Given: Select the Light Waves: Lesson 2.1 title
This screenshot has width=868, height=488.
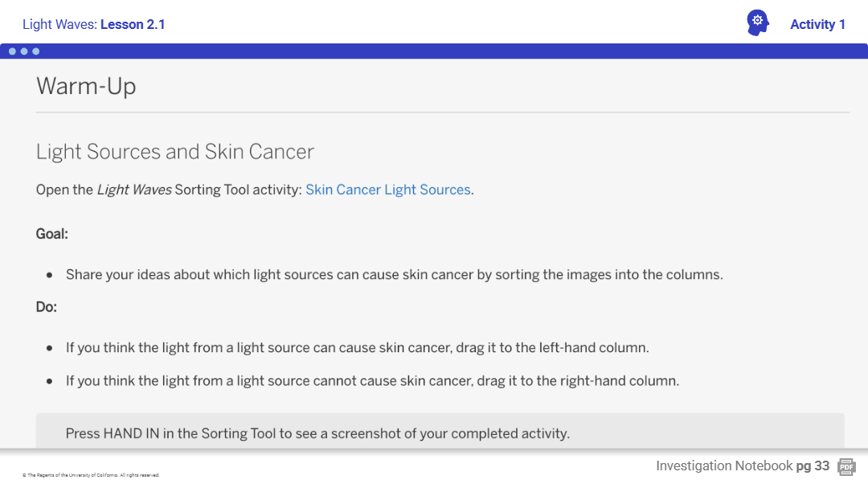Looking at the screenshot, I should tap(94, 24).
